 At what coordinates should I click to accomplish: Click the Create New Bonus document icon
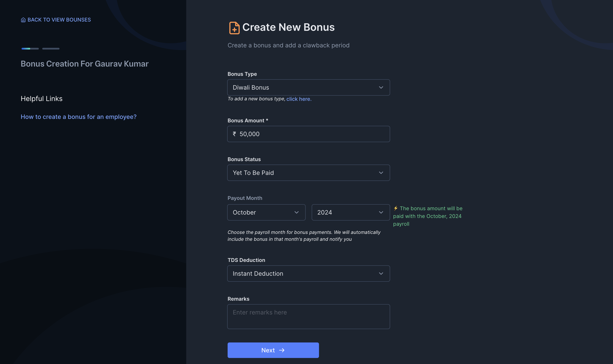tap(234, 27)
